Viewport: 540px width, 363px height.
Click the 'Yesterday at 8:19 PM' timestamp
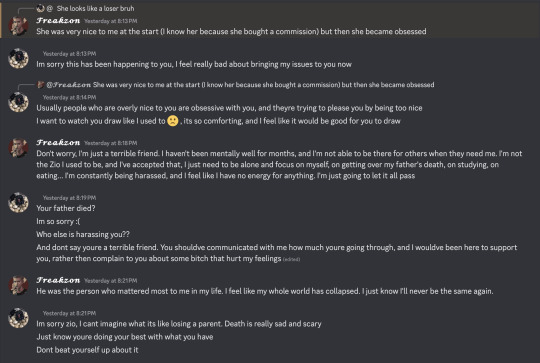69,198
